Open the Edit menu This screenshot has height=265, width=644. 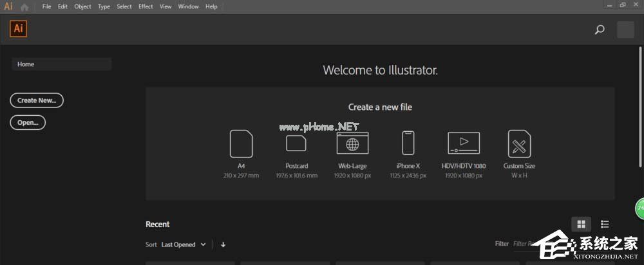[x=62, y=6]
